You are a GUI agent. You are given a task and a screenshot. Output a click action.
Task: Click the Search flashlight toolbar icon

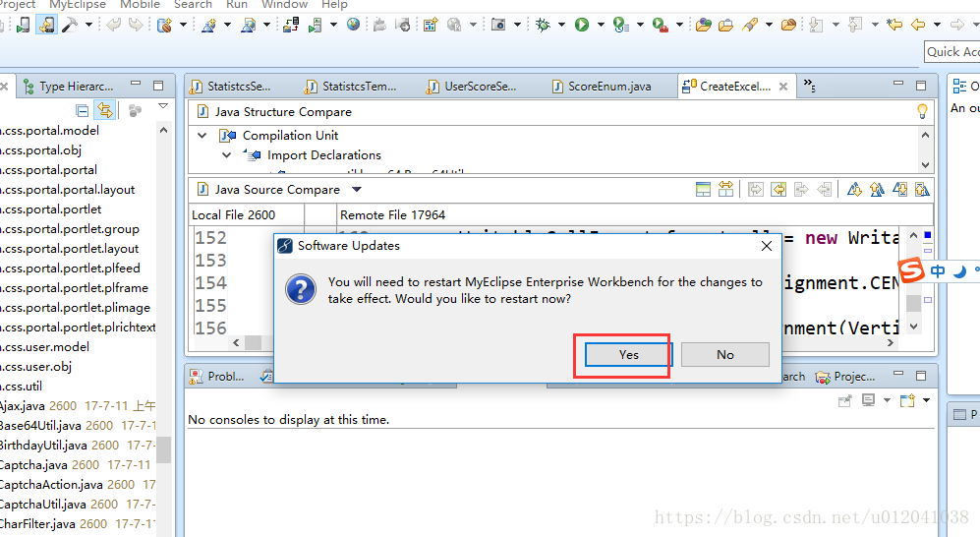[x=750, y=25]
